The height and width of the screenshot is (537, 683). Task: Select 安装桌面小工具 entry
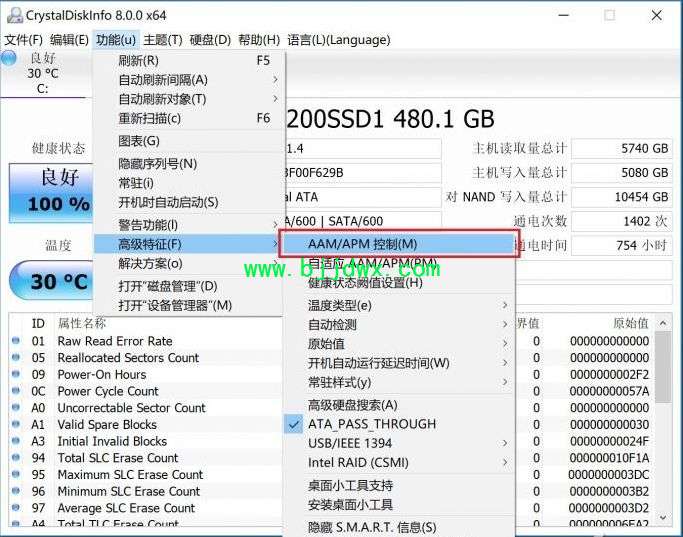[x=399, y=504]
